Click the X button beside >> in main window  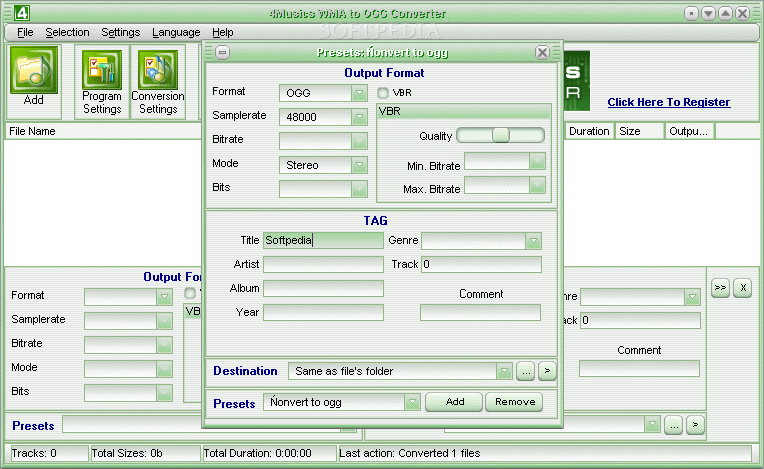pyautogui.click(x=743, y=288)
